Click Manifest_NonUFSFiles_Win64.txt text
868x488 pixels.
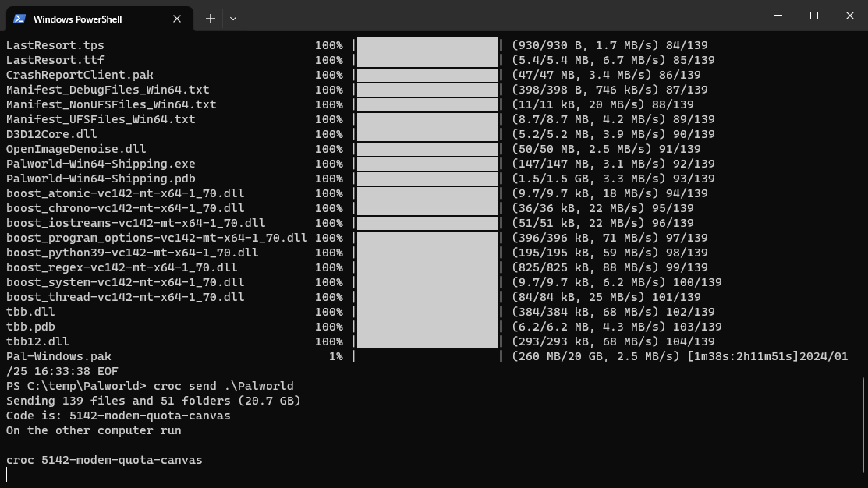click(112, 104)
